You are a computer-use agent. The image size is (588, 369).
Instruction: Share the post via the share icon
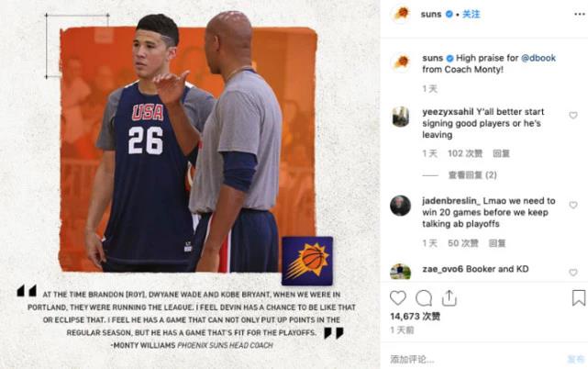449,298
